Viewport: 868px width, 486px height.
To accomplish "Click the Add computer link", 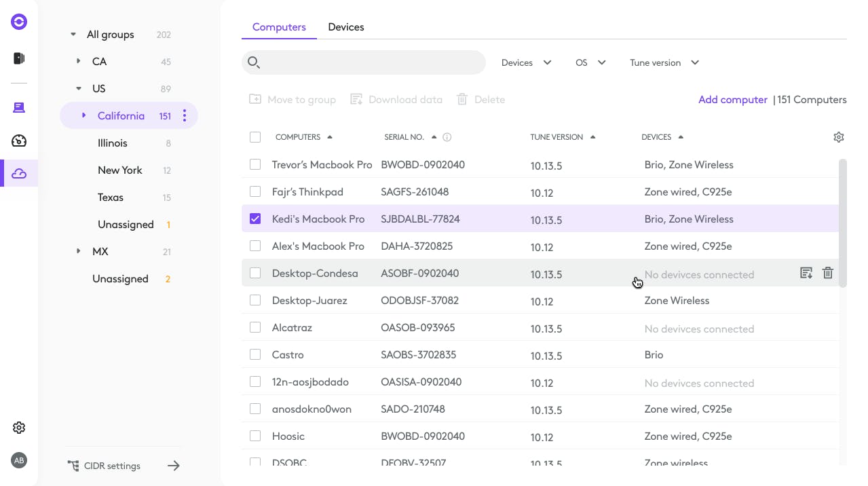I will [x=732, y=100].
